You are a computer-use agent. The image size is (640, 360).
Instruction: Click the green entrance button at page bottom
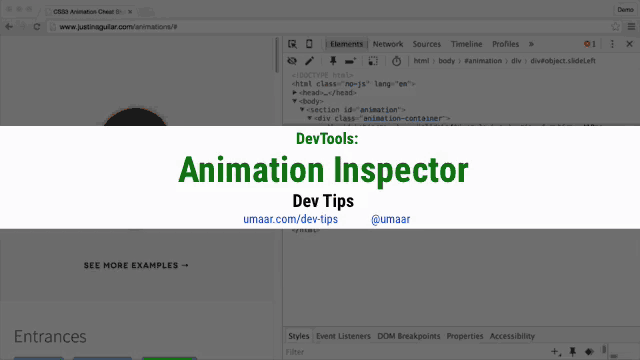pos(169,358)
